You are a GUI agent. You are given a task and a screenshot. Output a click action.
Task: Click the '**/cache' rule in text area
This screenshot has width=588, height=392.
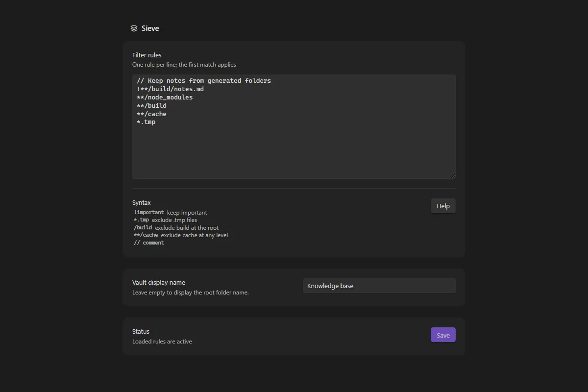pos(152,114)
